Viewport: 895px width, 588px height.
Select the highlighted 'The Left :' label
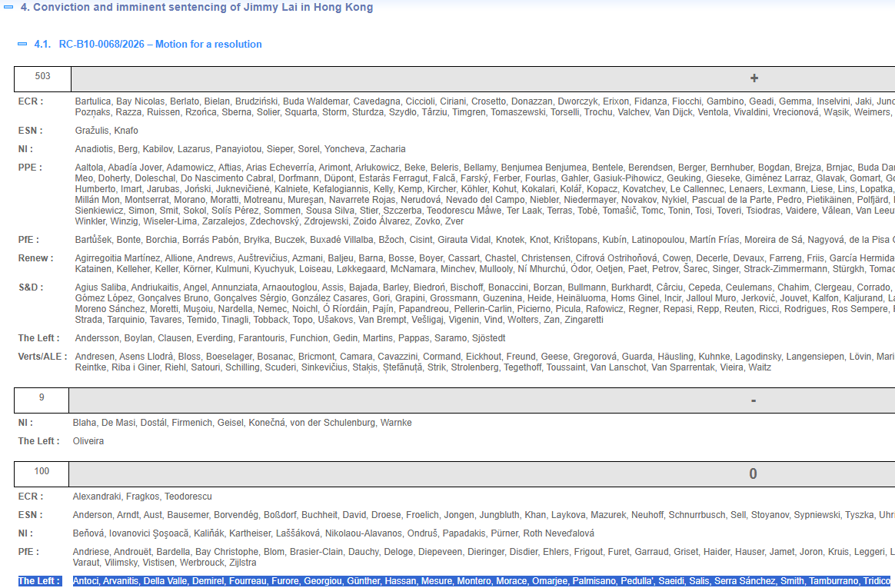(x=39, y=581)
